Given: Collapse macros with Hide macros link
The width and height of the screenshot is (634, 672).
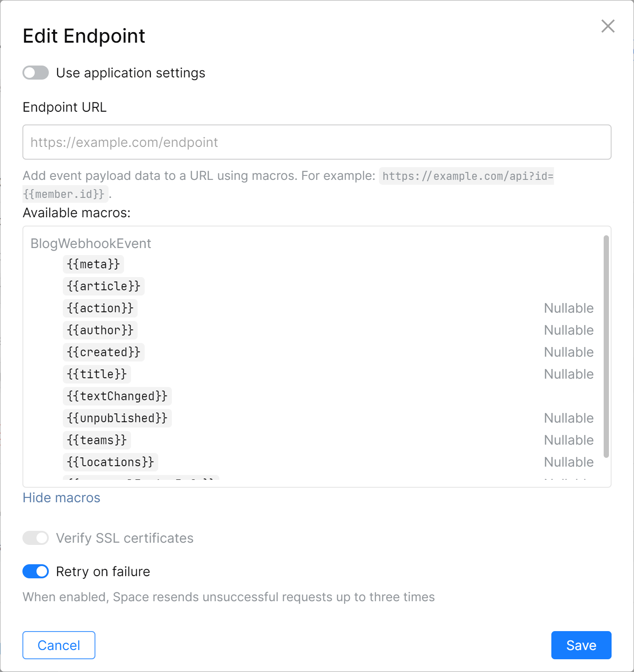Looking at the screenshot, I should (x=62, y=497).
